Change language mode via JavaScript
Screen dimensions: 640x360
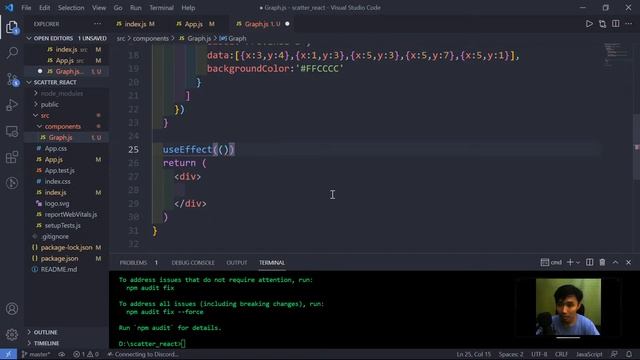[x=589, y=354]
